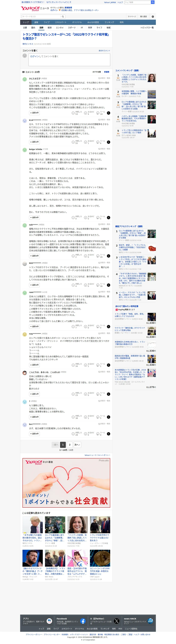Expand 返信0件 under sak's comment
The width and height of the screenshot is (176, 644).
[x=34, y=256]
